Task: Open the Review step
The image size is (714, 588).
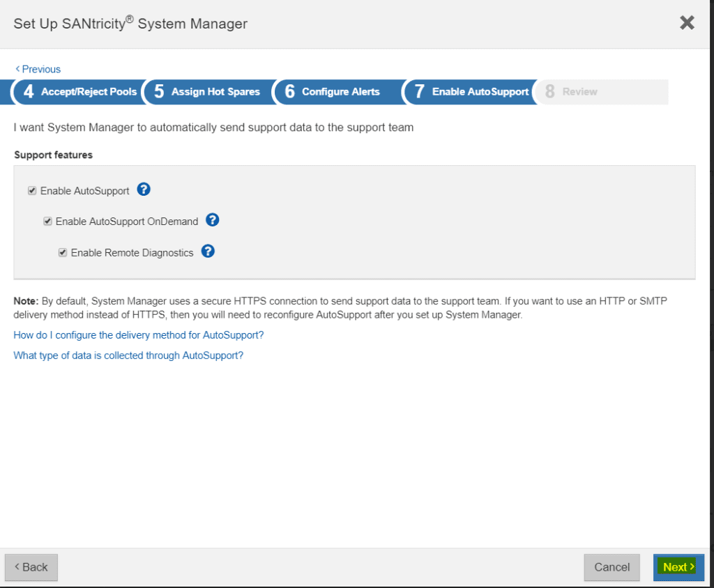Action: click(x=579, y=91)
